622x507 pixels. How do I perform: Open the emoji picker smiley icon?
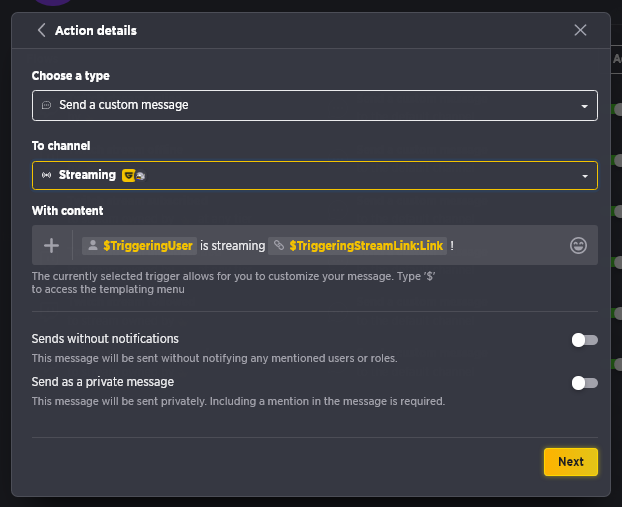(578, 246)
